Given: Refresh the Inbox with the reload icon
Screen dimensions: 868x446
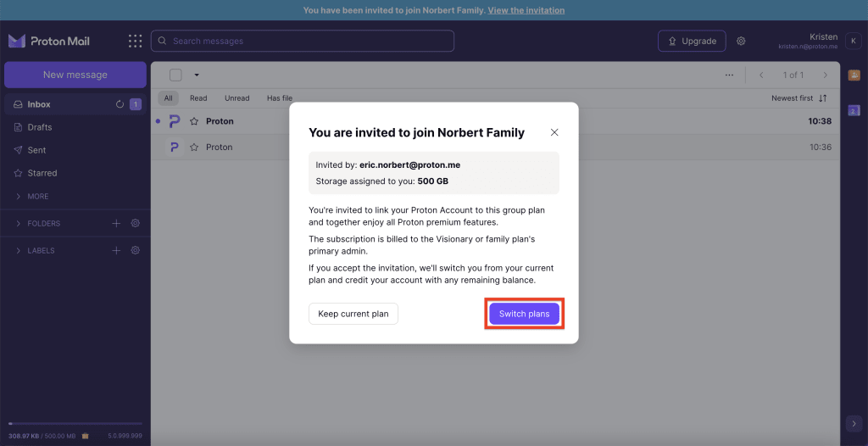Looking at the screenshot, I should click(120, 104).
